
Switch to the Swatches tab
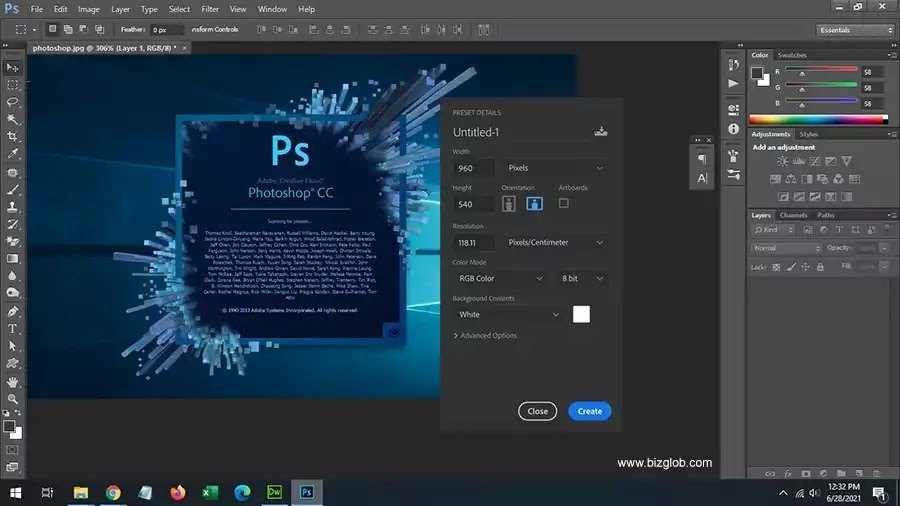pos(792,55)
